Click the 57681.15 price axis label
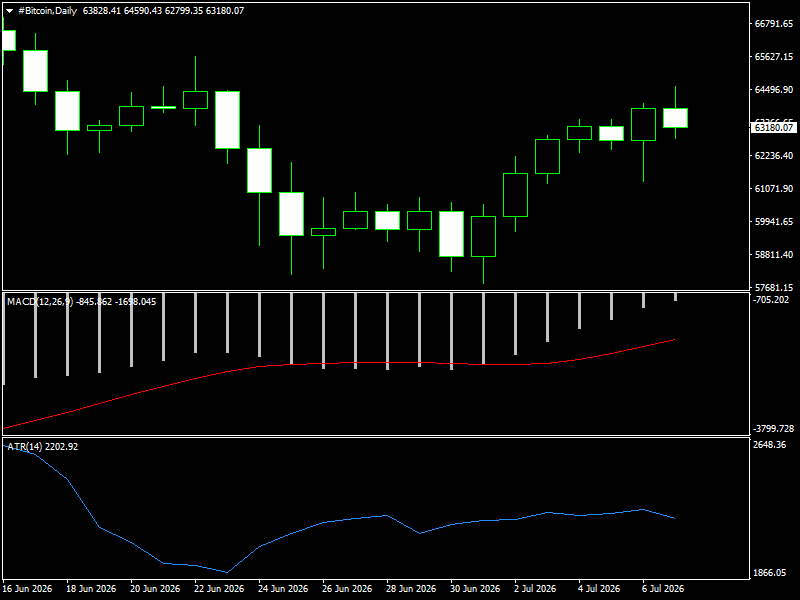The width and height of the screenshot is (800, 600). [x=774, y=288]
